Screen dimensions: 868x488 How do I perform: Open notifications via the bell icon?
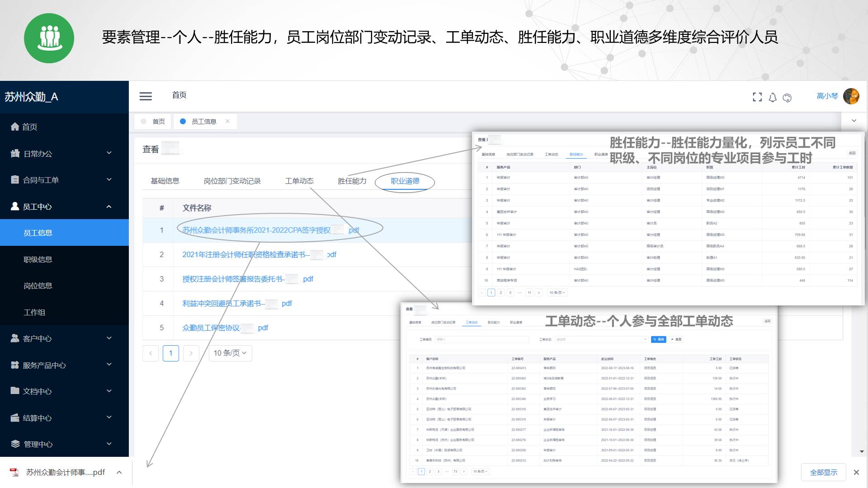pos(773,97)
